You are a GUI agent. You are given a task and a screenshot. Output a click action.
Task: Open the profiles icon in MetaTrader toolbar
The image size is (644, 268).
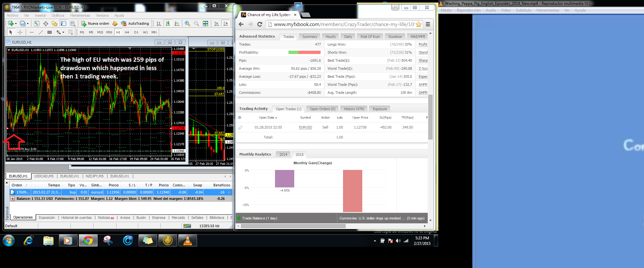pyautogui.click(x=22, y=23)
